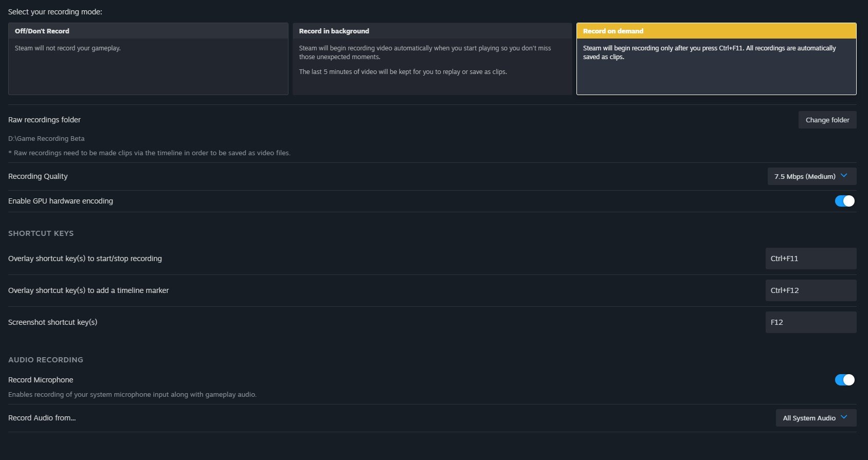Select the Record on demand mode card
This screenshot has width=868, height=460.
point(716,59)
